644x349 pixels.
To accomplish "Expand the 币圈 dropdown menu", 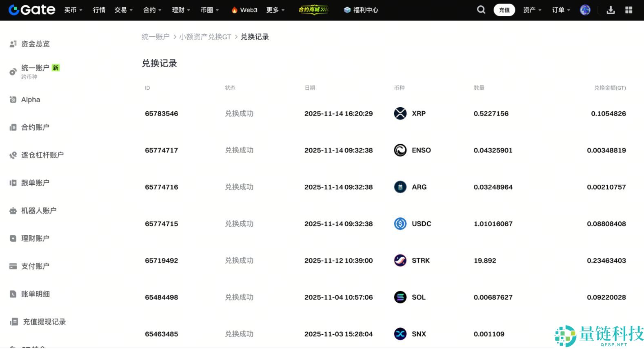I will [x=210, y=10].
